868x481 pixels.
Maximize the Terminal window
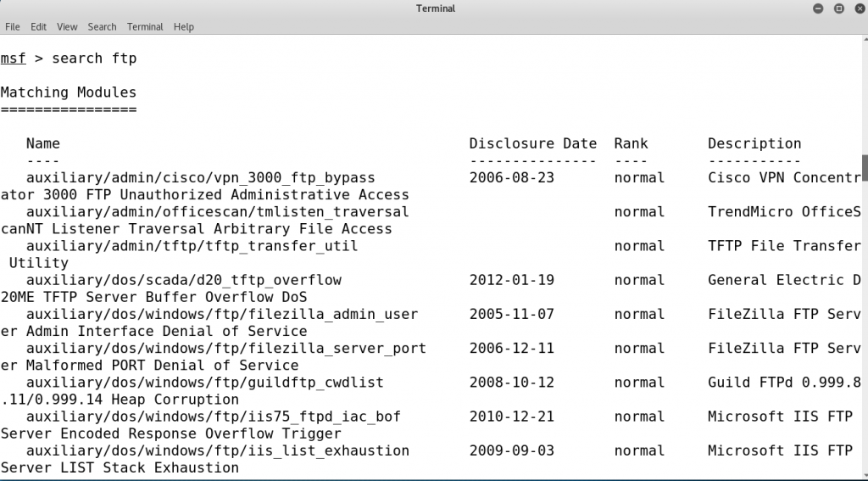coord(838,8)
